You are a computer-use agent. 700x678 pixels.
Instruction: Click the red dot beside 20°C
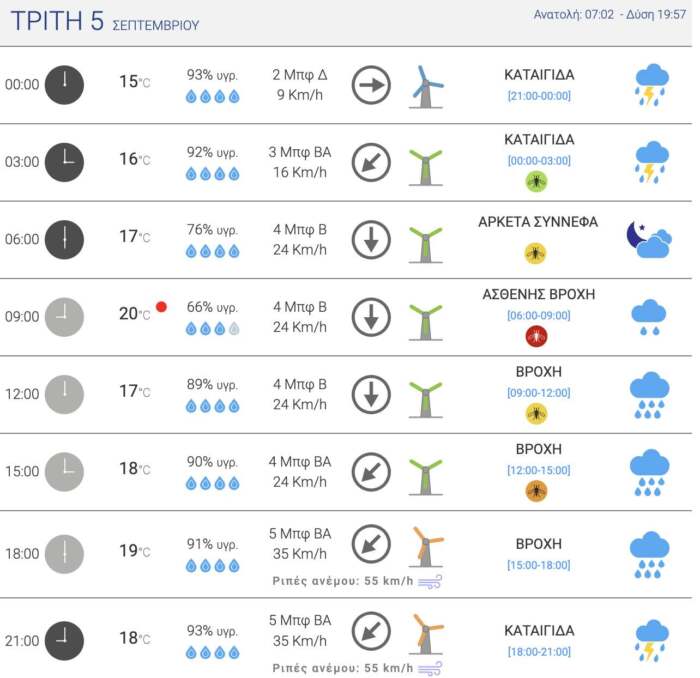coord(161,306)
